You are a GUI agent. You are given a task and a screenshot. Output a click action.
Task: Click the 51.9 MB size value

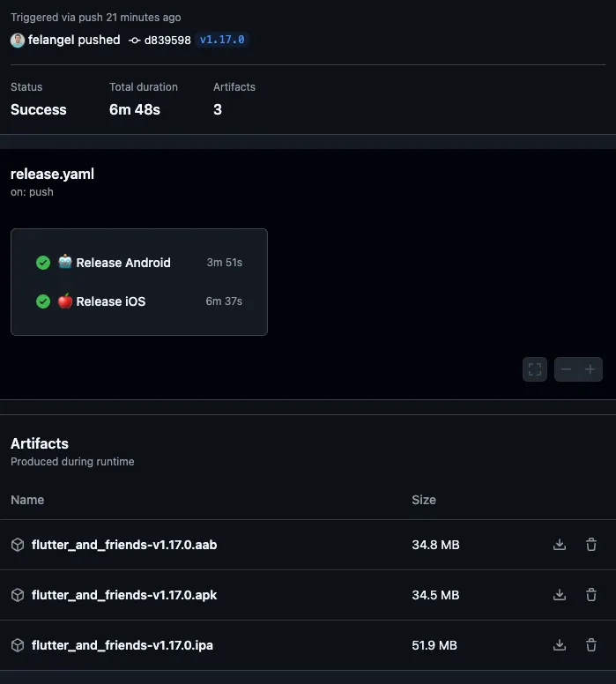click(434, 645)
